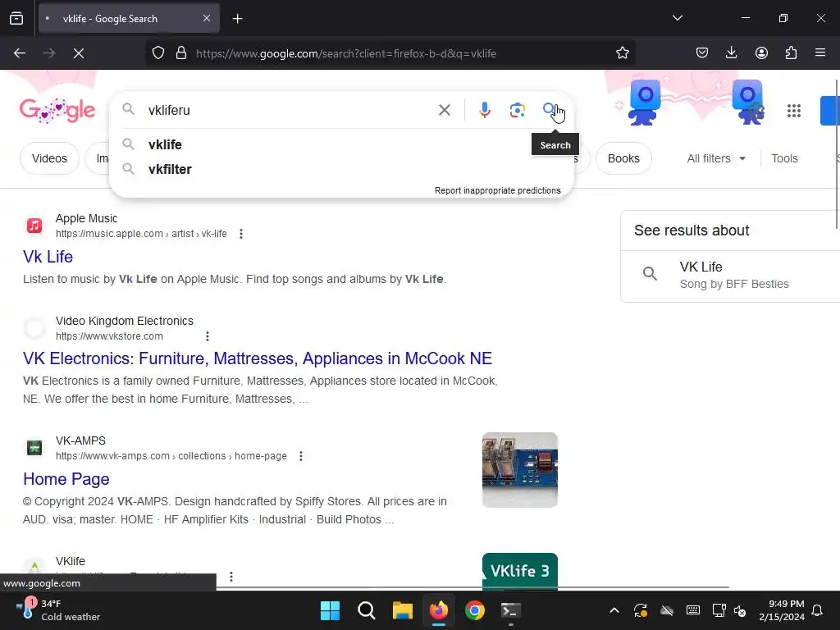Click the blue Search magnifier button
Screen dimensions: 840x630
(x=549, y=111)
